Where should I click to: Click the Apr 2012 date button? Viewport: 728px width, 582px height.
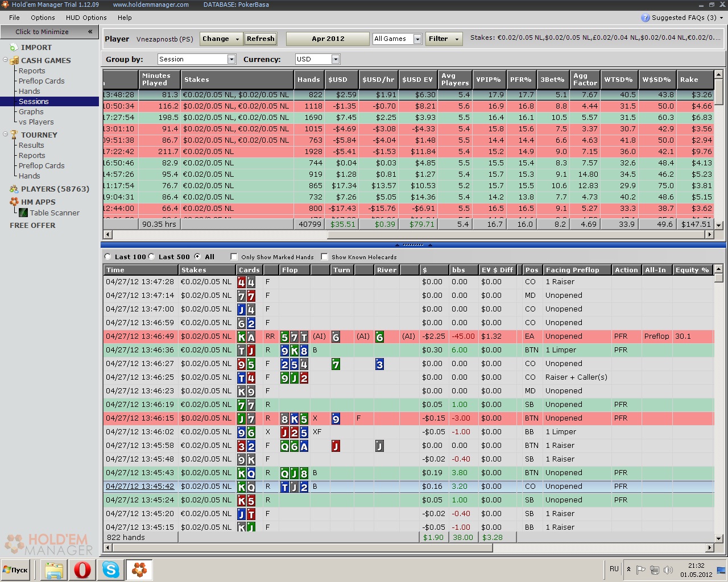click(x=328, y=39)
